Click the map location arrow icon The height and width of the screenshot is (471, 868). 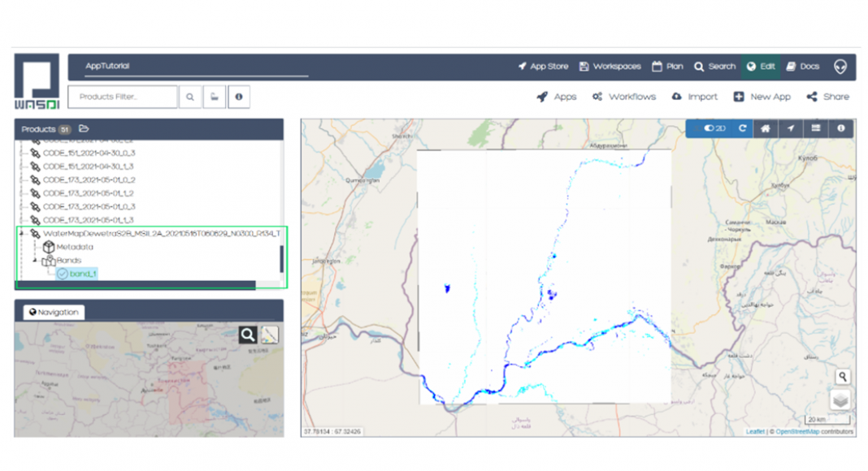(x=790, y=128)
